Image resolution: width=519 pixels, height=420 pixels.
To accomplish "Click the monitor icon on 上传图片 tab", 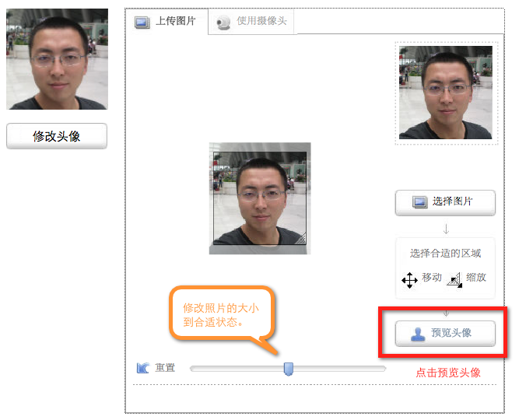I will (x=142, y=22).
